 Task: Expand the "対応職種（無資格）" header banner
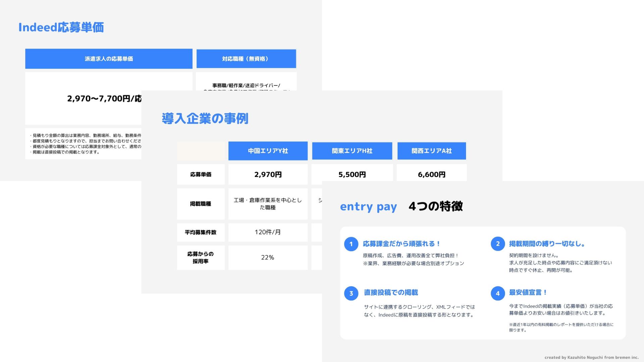click(246, 59)
